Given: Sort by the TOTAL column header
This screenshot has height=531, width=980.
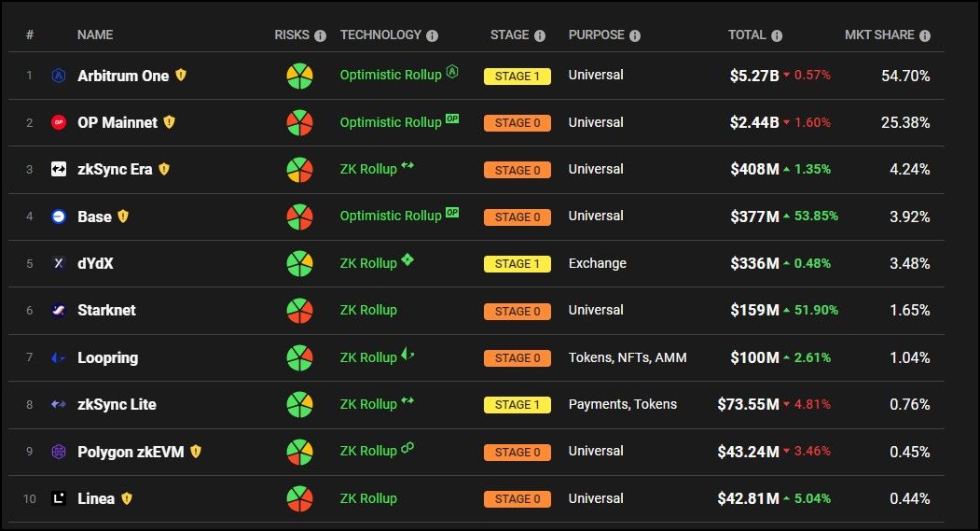Looking at the screenshot, I should coord(746,35).
